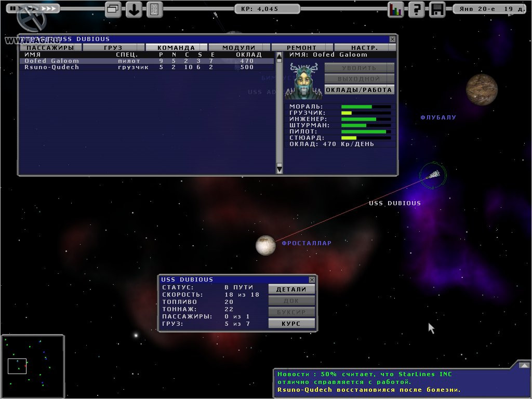This screenshot has height=399, width=532.
Task: Click the ФЛУБАЛУ planet label
Action: click(x=438, y=117)
